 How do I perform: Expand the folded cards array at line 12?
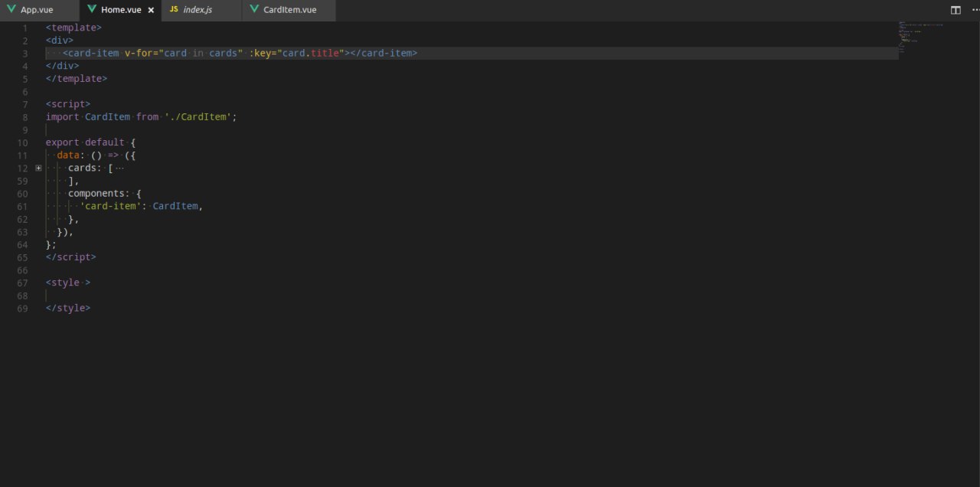click(38, 168)
